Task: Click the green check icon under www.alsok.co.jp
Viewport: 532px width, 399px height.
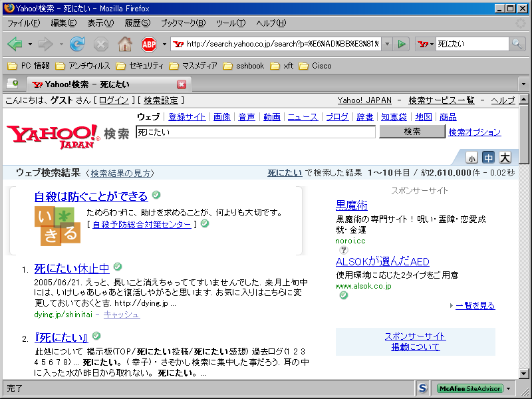Action: (343, 295)
